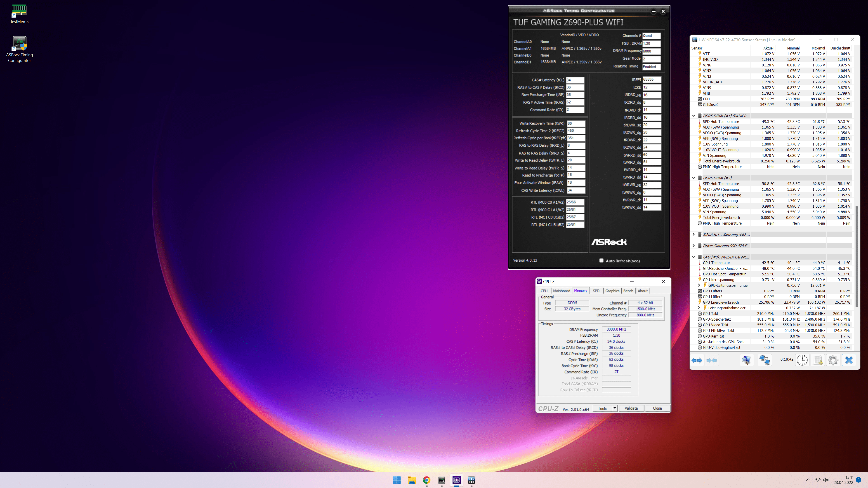This screenshot has height=488, width=868.
Task: Click the Gear Mode field
Action: pos(651,59)
